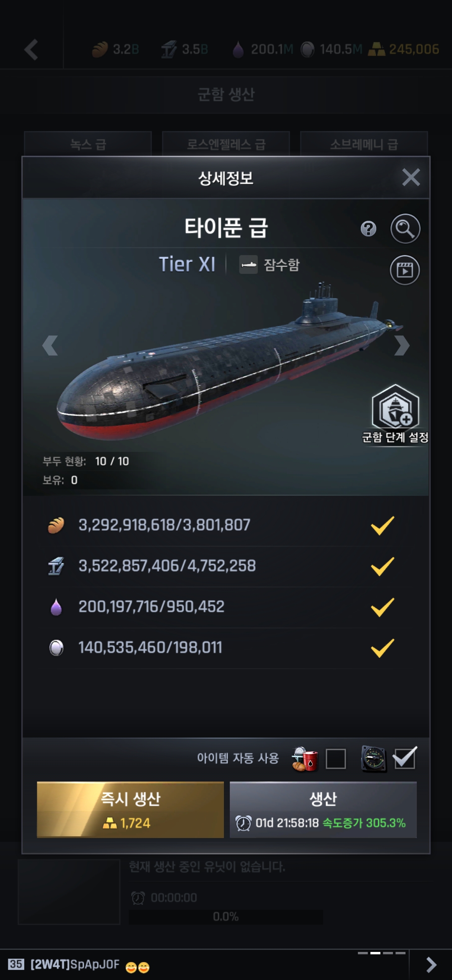
Task: Tap the gold bars currency icon
Action: [376, 50]
